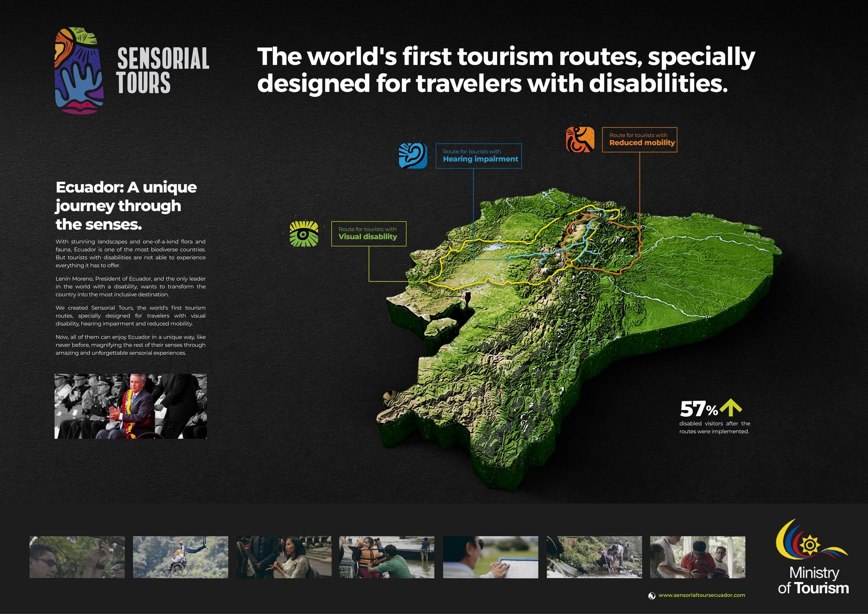Open thumbnail of man with glasses touching tree
The height and width of the screenshot is (614, 868).
(x=77, y=557)
